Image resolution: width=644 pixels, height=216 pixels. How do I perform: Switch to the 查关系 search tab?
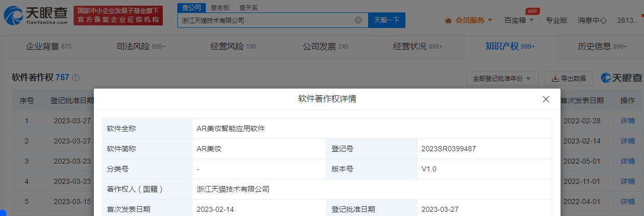point(248,8)
